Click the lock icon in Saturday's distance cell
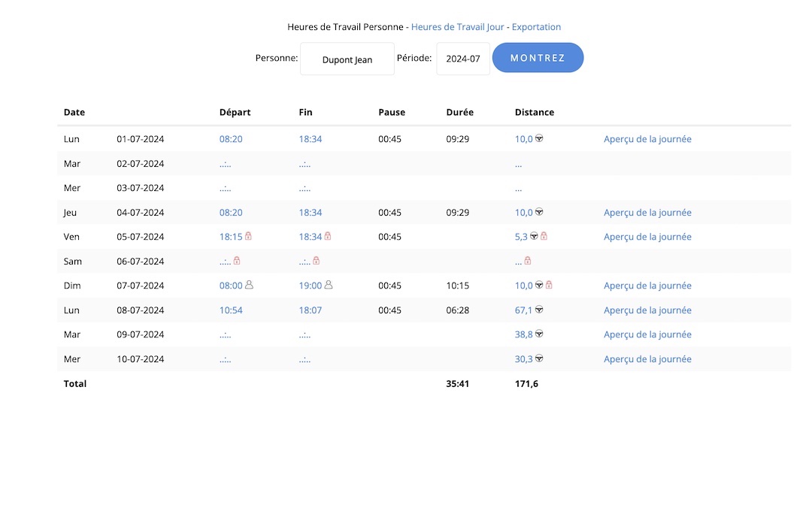The image size is (812, 511). 528,261
